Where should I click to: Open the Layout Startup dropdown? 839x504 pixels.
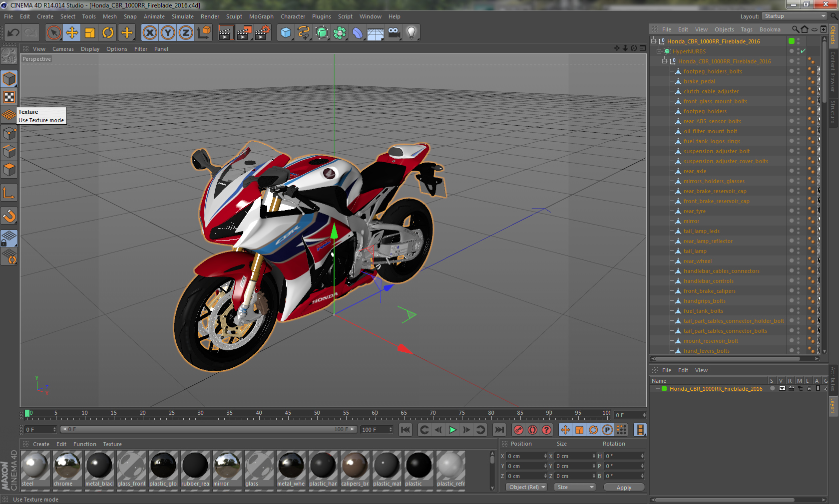(794, 16)
